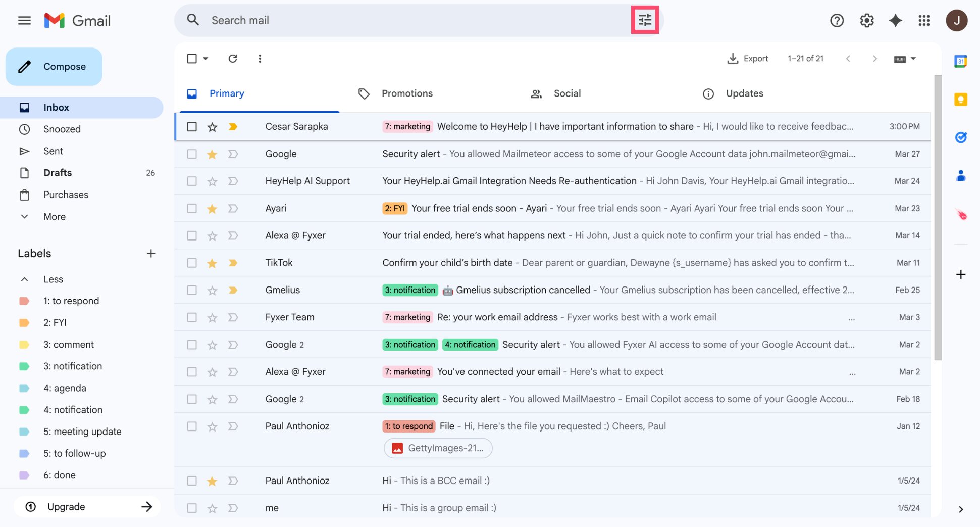Click the Upgrade button
This screenshot has height=527, width=980.
[x=87, y=507]
